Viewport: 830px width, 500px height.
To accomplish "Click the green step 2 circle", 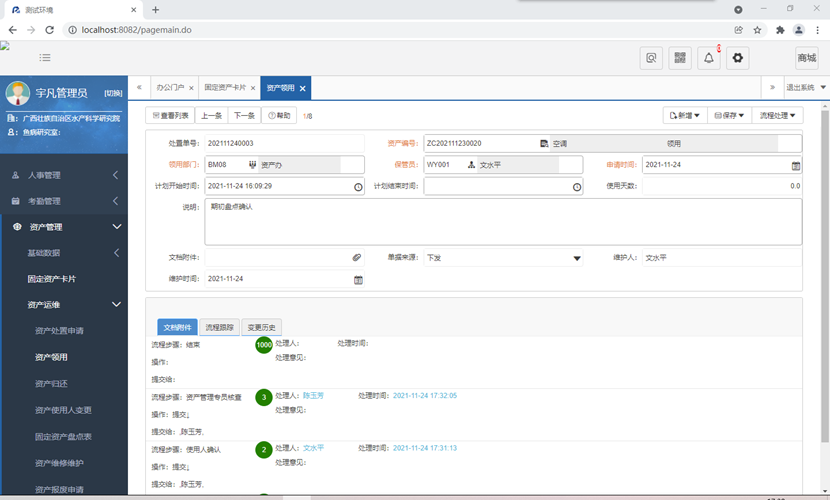I will [264, 450].
